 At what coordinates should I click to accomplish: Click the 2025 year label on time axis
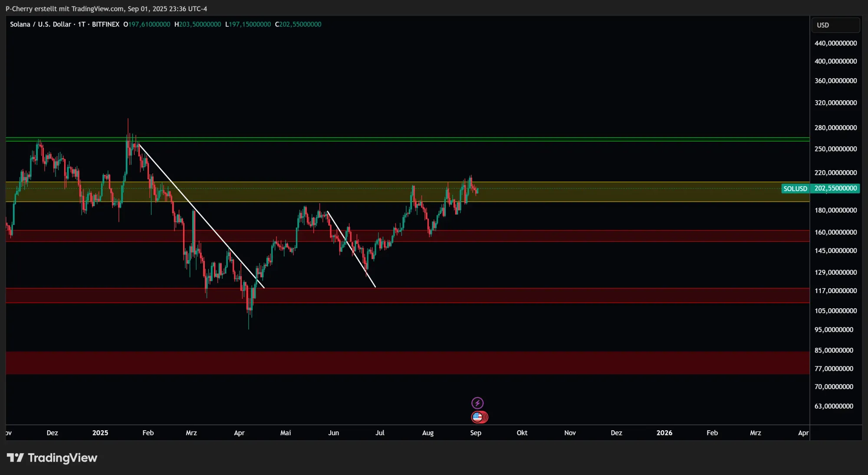100,433
